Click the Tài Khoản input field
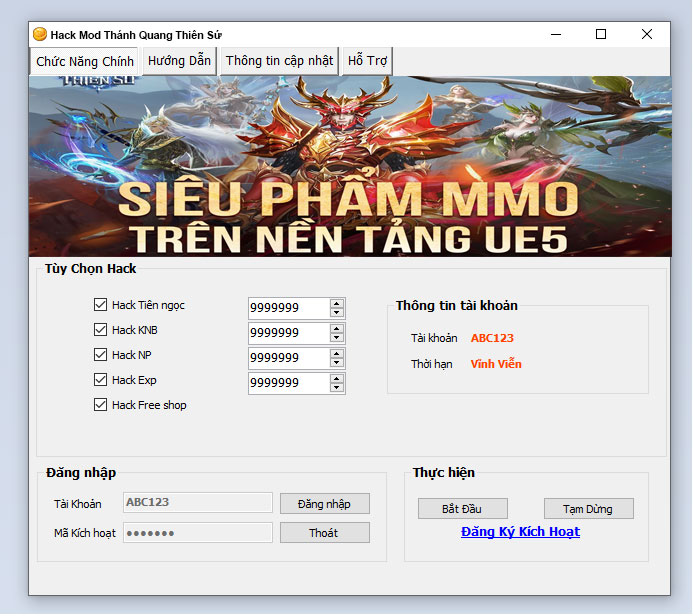693x616 pixels. click(198, 502)
